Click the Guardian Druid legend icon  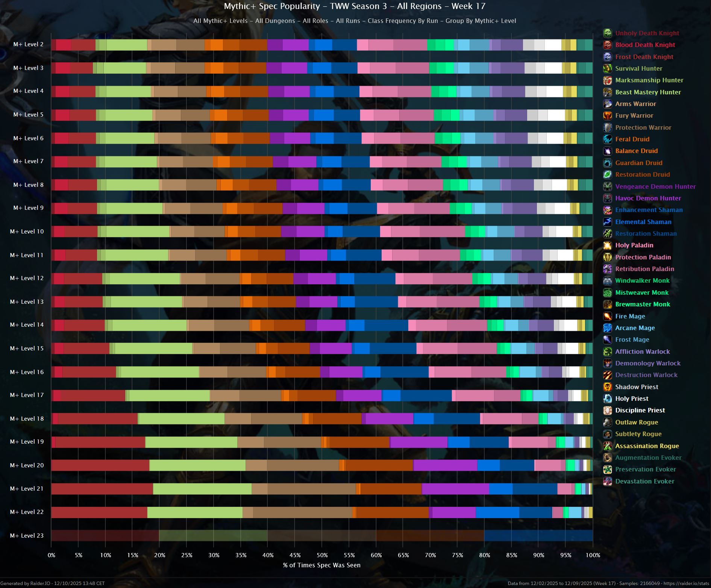click(x=607, y=163)
